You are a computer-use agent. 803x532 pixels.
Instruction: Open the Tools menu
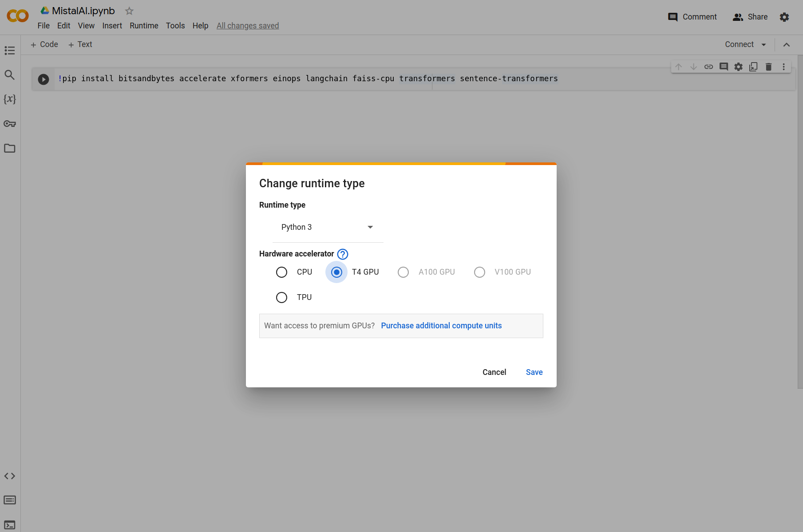click(175, 26)
